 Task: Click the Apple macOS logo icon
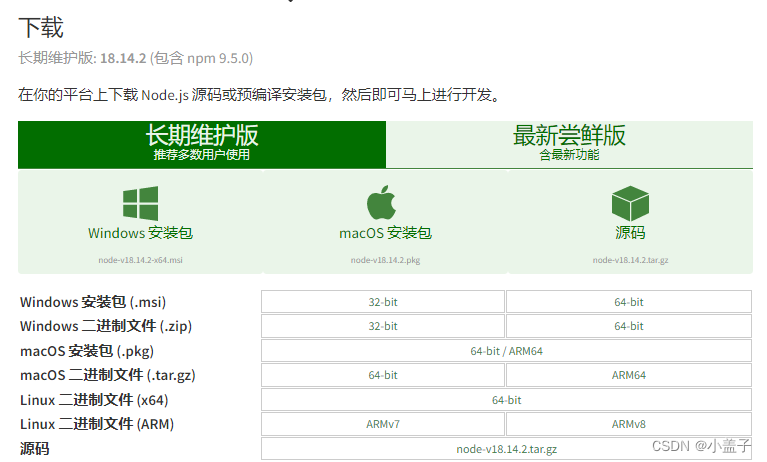pyautogui.click(x=382, y=202)
